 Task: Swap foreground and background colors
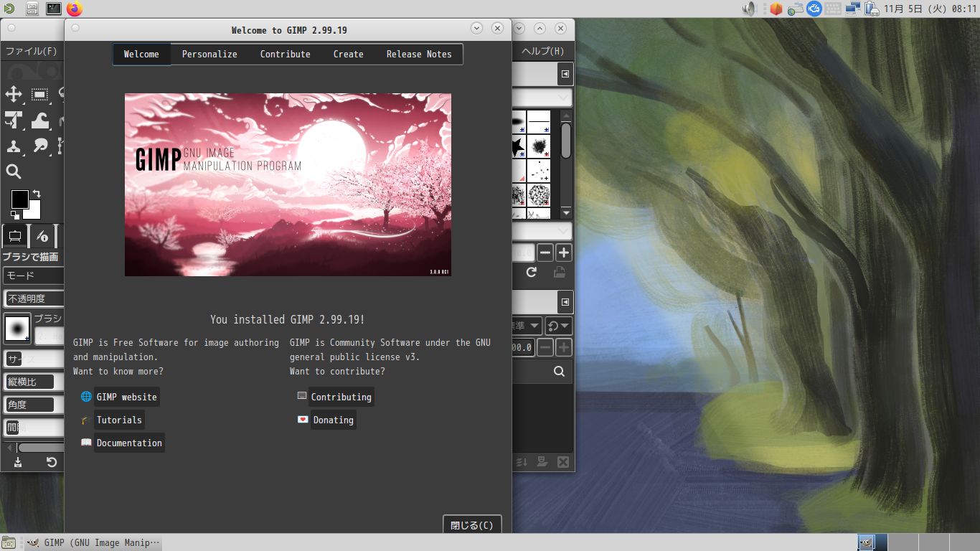[37, 194]
